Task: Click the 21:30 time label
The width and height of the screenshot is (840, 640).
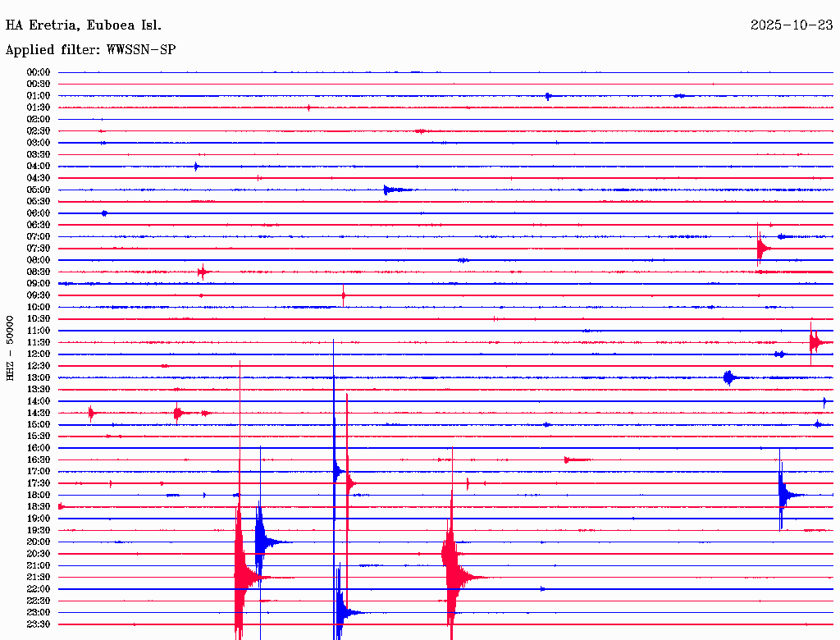Action: click(x=39, y=578)
